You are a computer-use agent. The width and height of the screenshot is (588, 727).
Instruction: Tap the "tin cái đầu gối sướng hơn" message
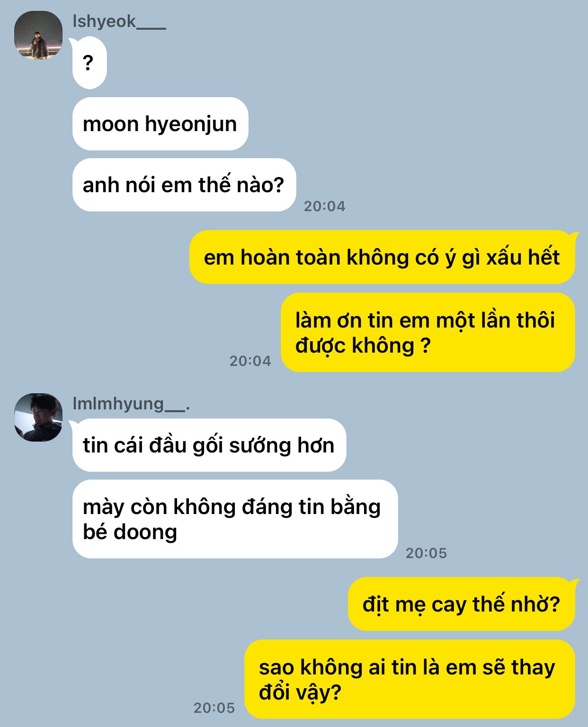pyautogui.click(x=209, y=445)
